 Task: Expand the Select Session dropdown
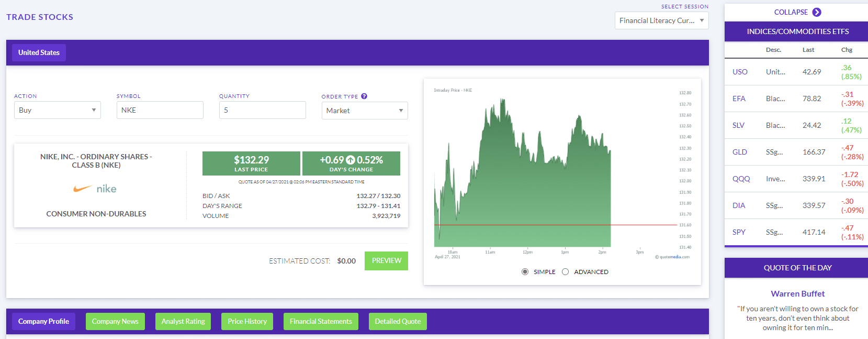(x=661, y=21)
